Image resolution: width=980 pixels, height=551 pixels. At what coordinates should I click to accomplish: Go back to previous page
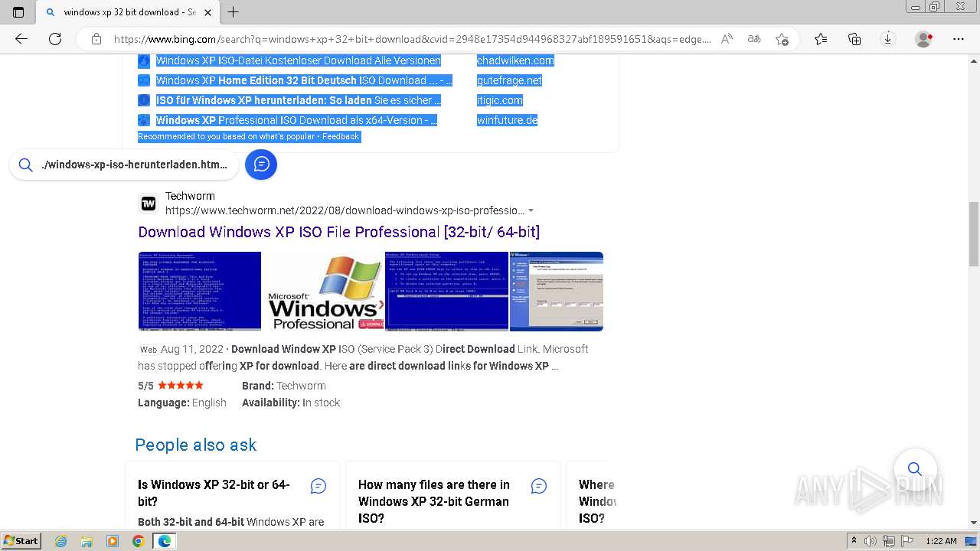point(21,39)
